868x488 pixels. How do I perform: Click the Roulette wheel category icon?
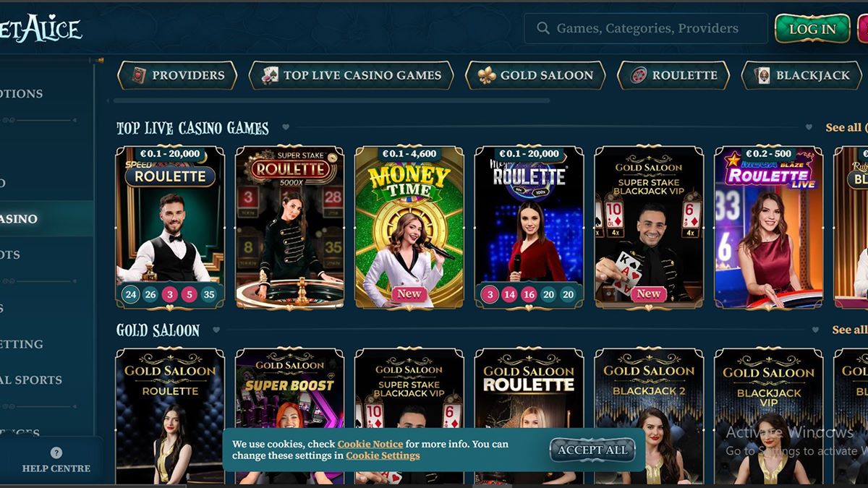pos(638,75)
